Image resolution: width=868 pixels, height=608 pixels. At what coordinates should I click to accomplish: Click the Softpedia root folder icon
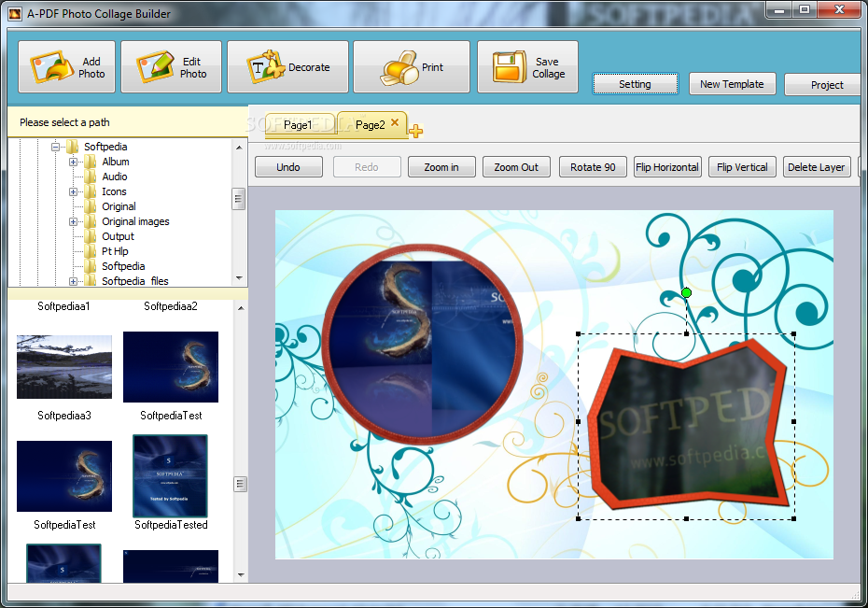[73, 147]
